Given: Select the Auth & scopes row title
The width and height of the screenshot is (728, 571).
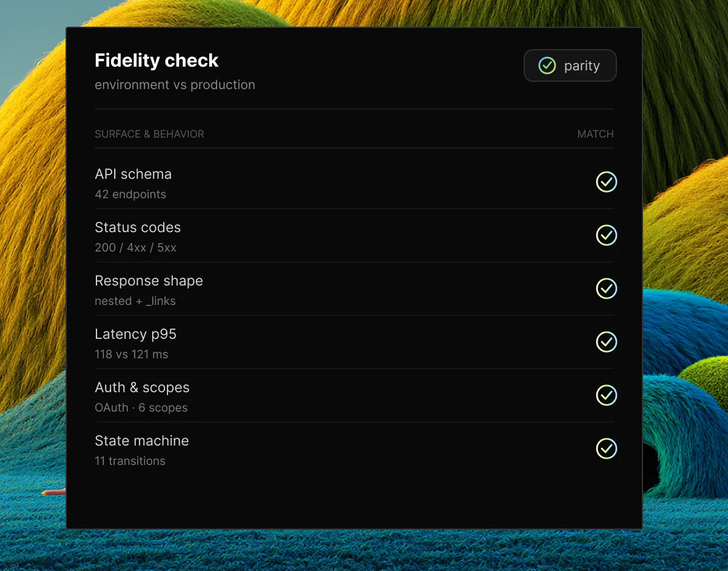Looking at the screenshot, I should coord(142,387).
